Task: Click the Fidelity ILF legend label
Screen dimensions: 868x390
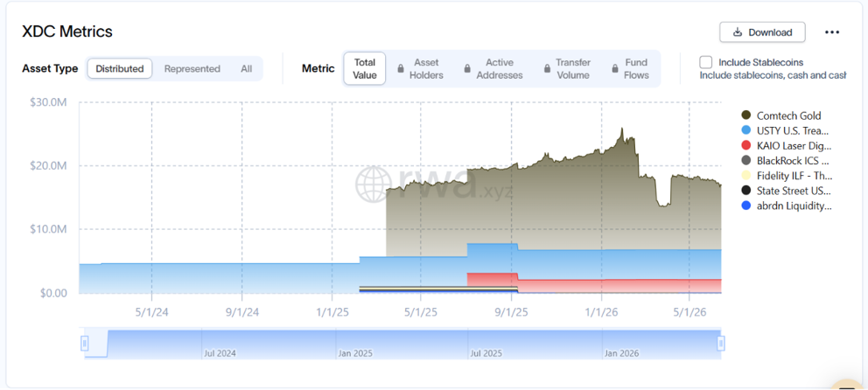Action: [794, 176]
